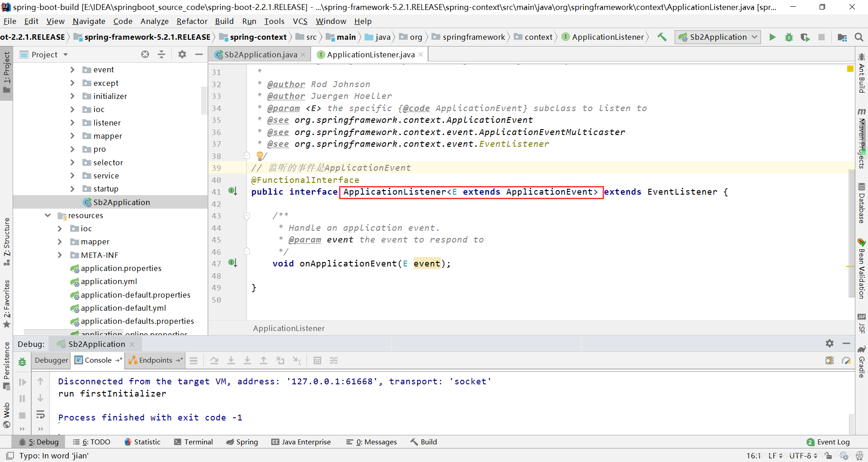
Task: Expand the META-INF folder
Action: tap(60, 255)
